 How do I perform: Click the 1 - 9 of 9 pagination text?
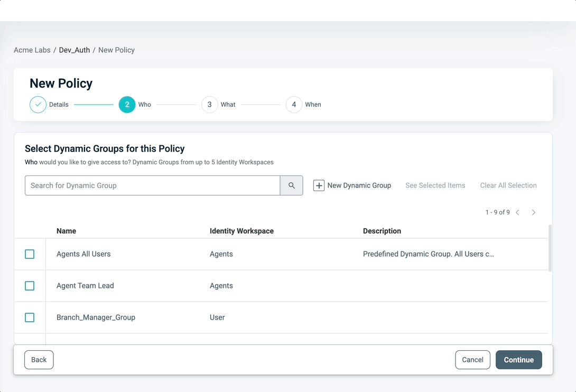point(497,212)
